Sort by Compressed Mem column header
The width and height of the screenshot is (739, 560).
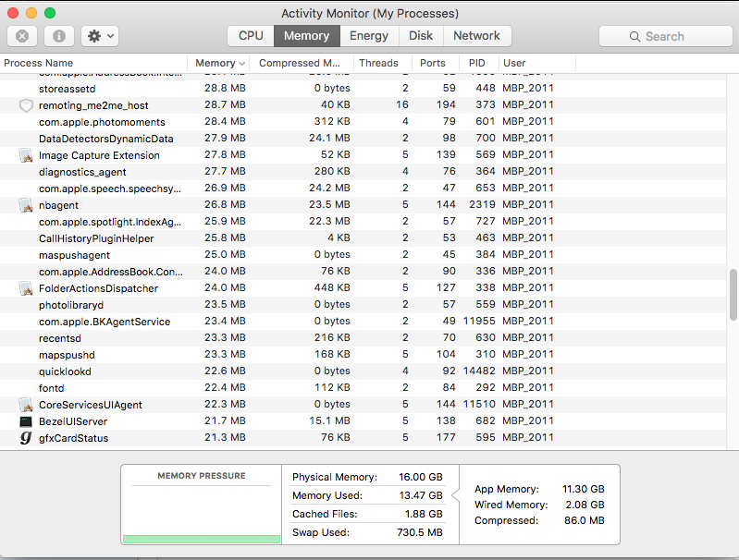302,63
